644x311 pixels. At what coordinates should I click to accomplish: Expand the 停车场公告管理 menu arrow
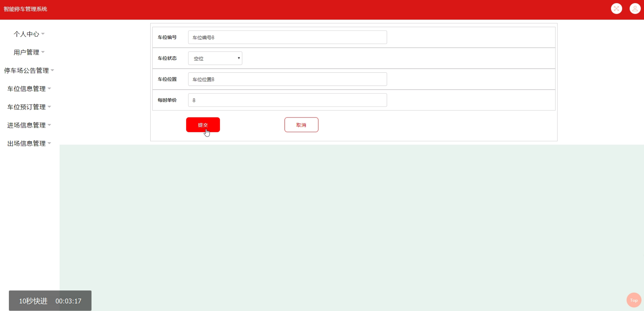(x=52, y=70)
